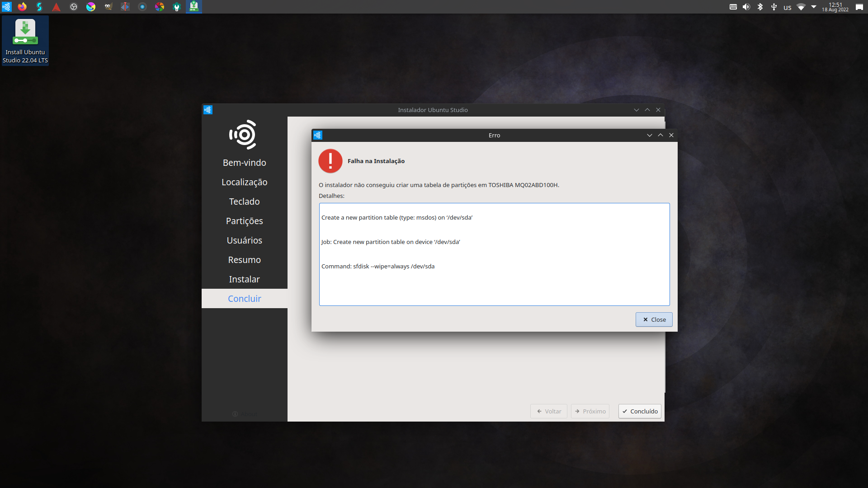
Task: Open the Install Ubuntu Studio desktop shortcut
Action: 25,41
